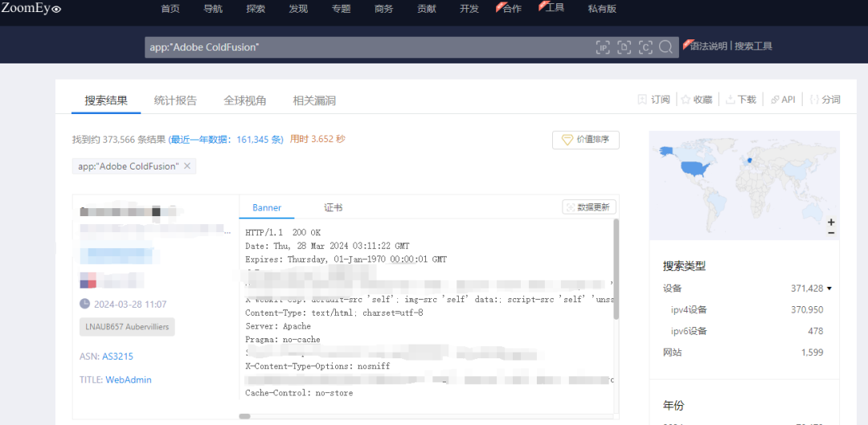Click the 价值排序 button
Viewport: 868px width, 425px height.
coord(586,140)
